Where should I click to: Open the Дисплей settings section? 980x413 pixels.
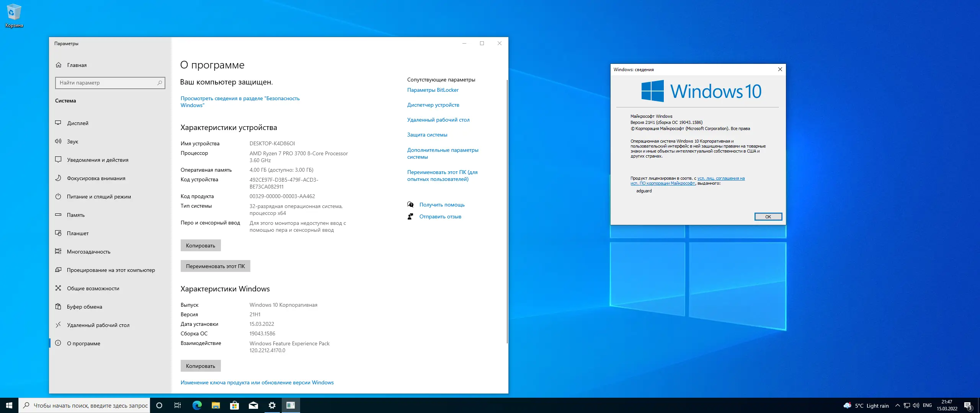pos(78,123)
